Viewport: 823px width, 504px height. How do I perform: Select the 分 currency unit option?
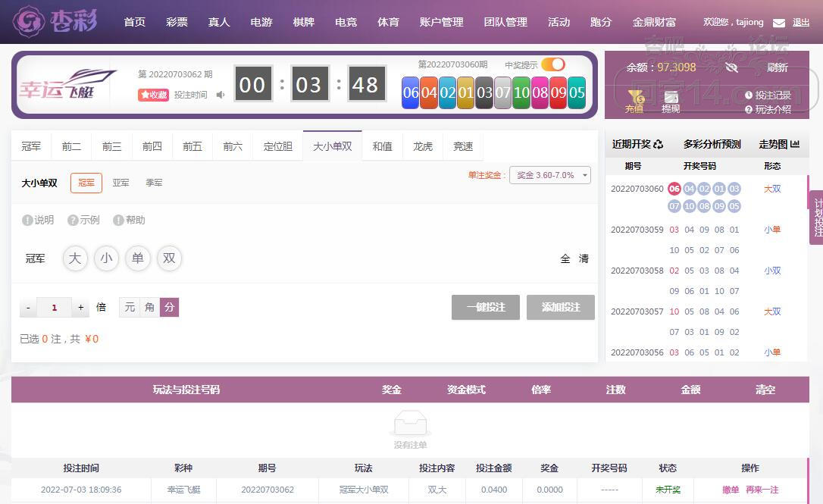169,307
